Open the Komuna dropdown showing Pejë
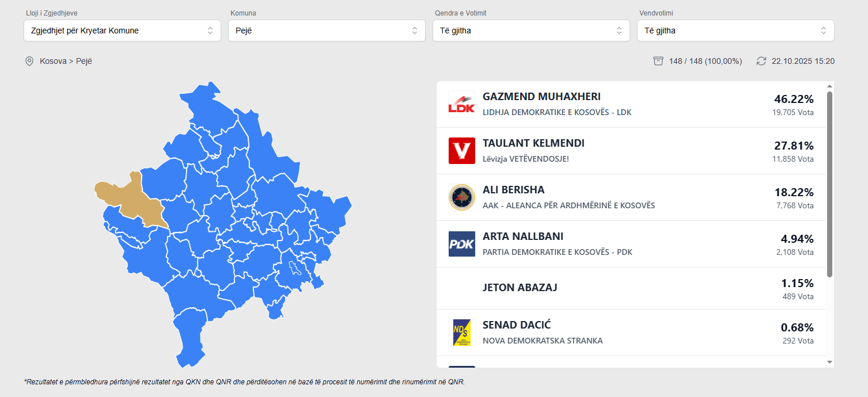 [327, 30]
